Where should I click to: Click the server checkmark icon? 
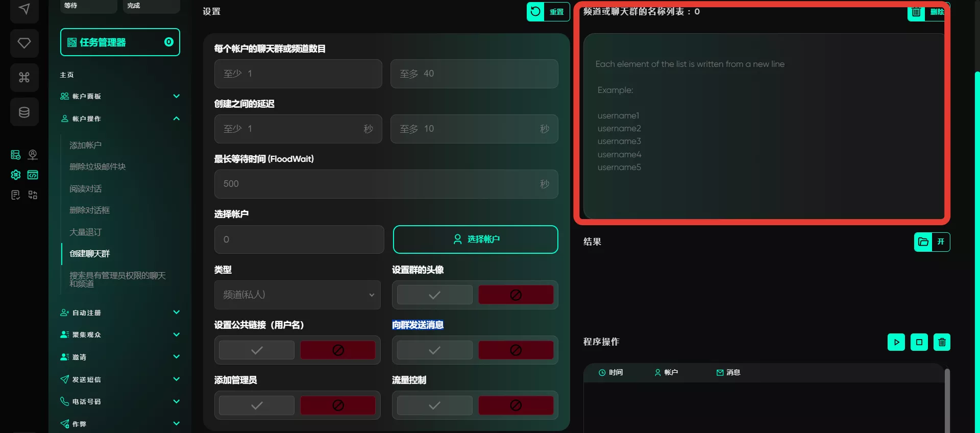point(16,155)
